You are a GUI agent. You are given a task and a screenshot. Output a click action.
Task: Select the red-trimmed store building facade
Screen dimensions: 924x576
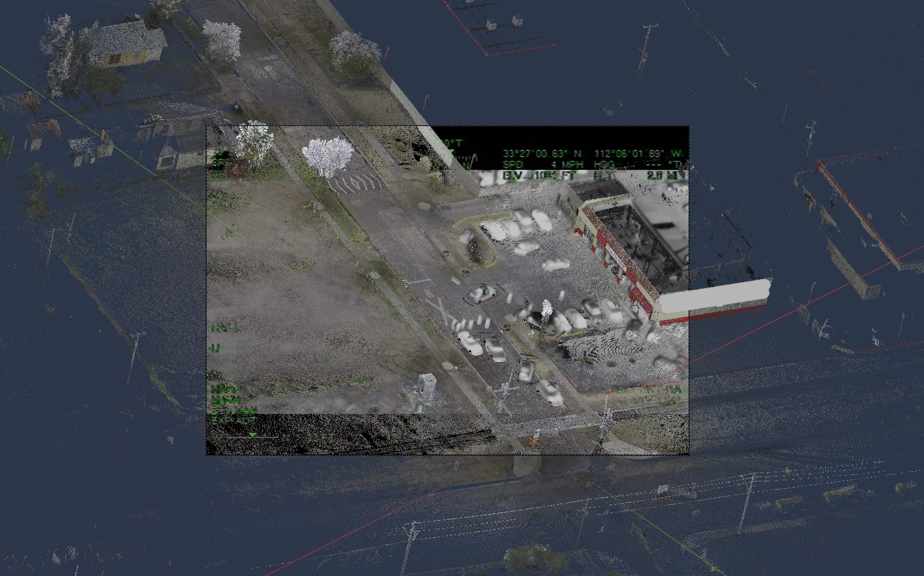[x=617, y=257]
